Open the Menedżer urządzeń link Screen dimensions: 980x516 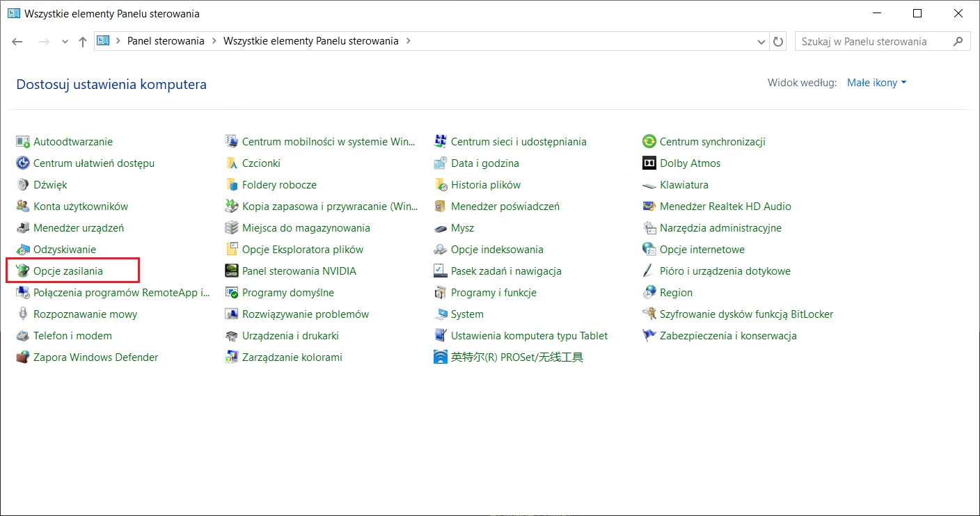pyautogui.click(x=79, y=228)
